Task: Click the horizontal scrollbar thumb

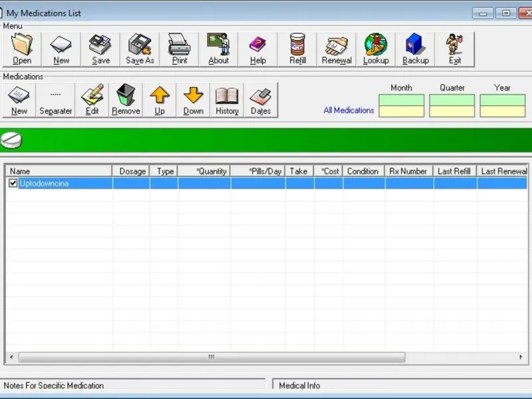Action: tap(211, 357)
